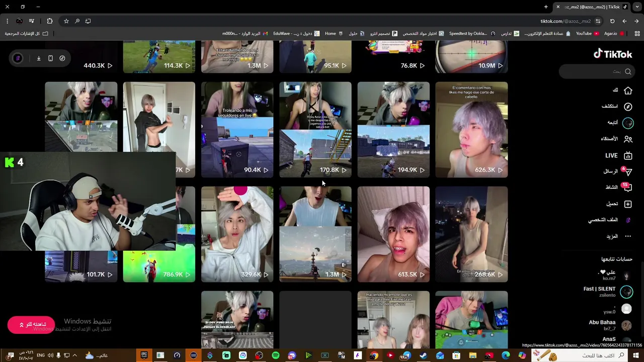Image resolution: width=644 pixels, height=362 pixels.
Task: Open the video with 194.9K views
Action: [393, 130]
